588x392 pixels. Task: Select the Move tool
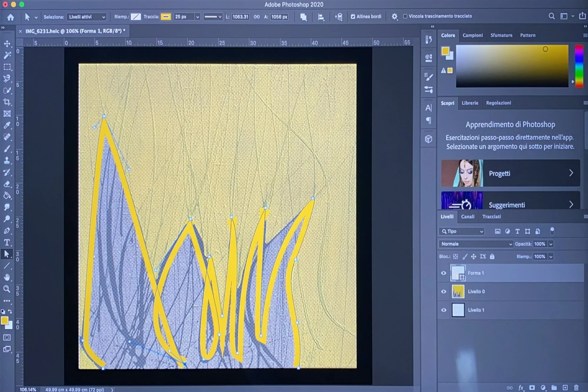click(7, 44)
